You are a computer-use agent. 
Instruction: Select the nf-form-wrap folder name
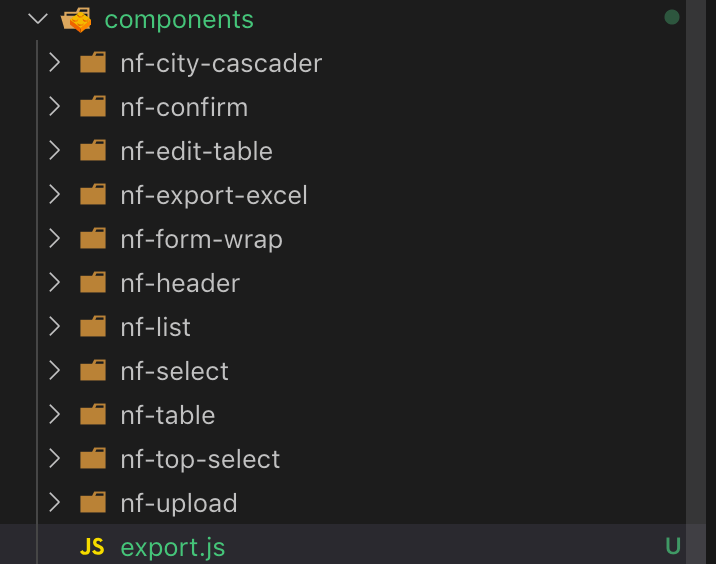point(201,239)
